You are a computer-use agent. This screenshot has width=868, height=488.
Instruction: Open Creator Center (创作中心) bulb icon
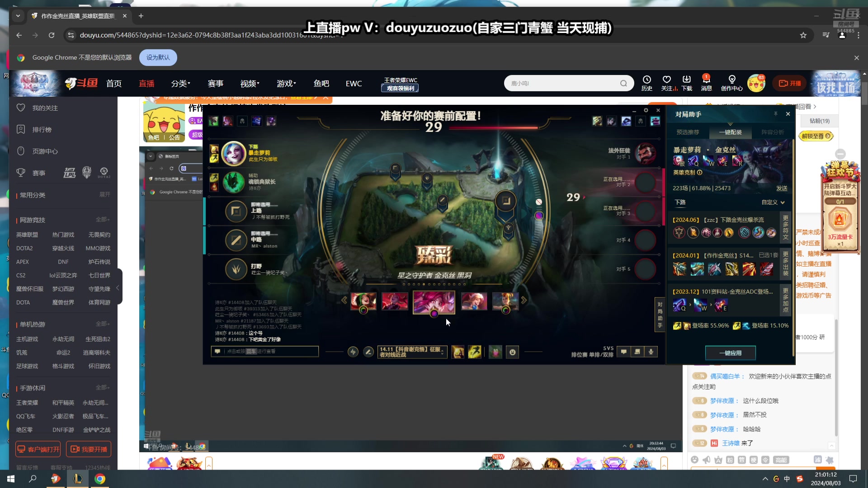coord(731,83)
